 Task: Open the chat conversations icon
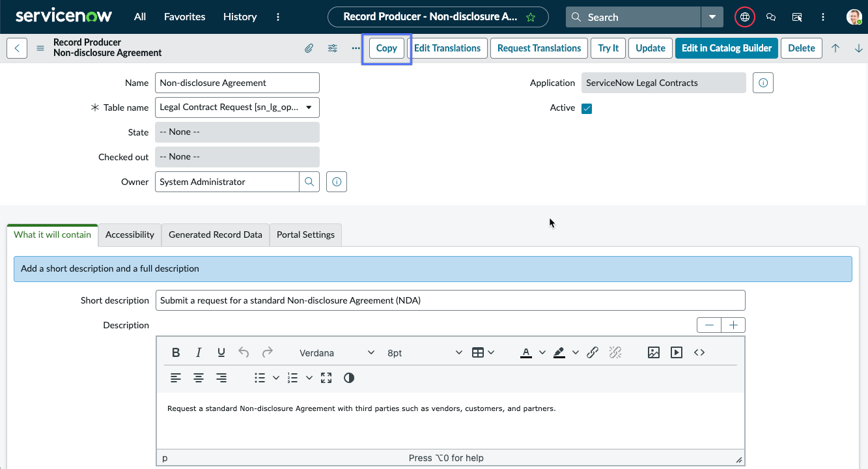[x=771, y=17]
